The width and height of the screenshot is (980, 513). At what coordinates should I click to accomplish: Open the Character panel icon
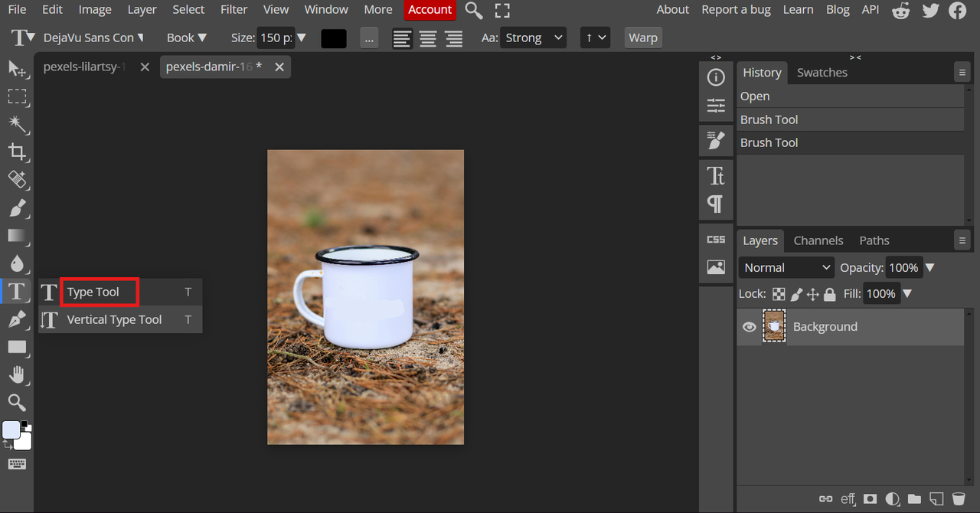(x=716, y=176)
